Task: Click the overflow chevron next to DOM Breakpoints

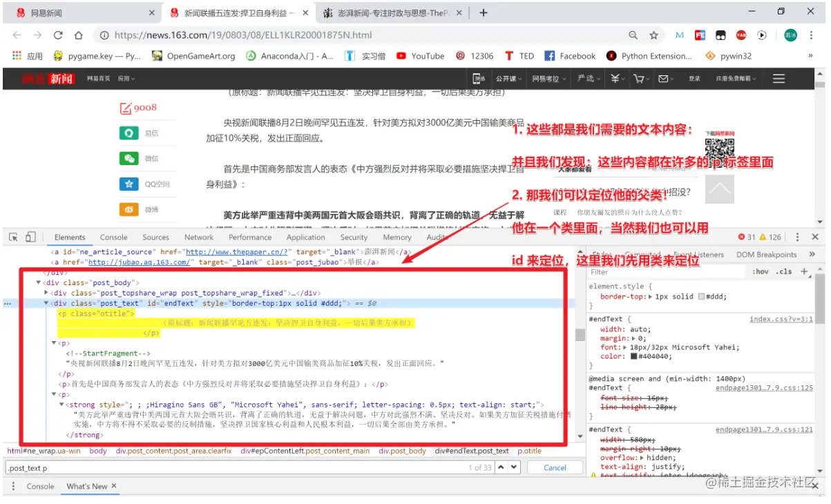Action: [812, 254]
